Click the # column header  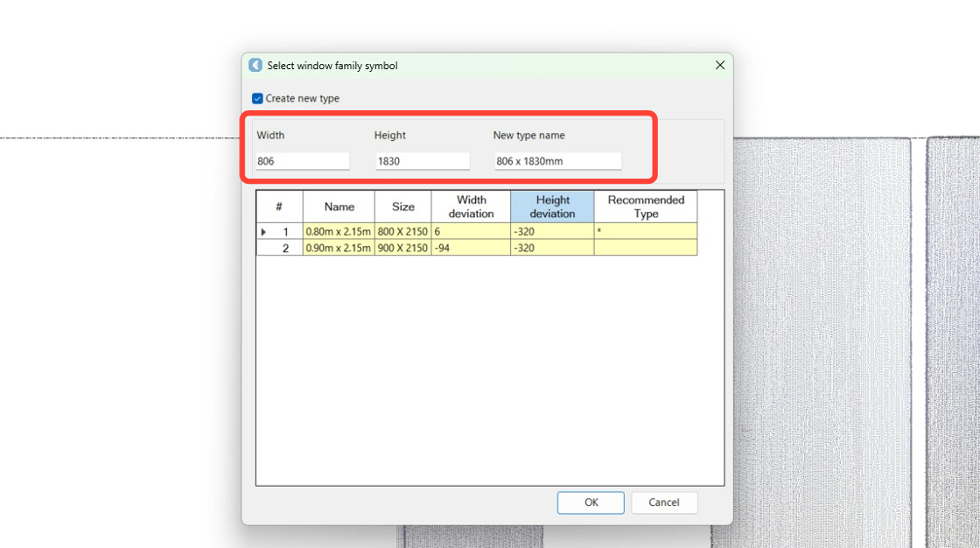pos(278,207)
